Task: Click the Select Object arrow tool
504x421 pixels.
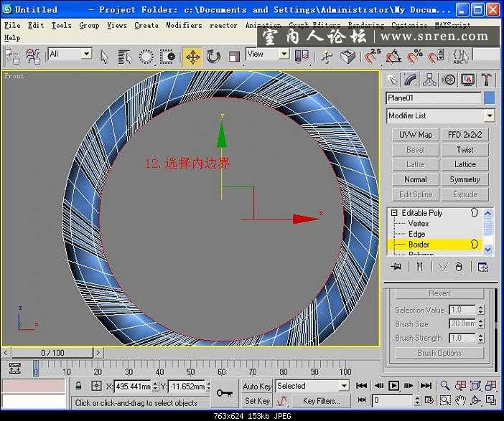Action: pos(104,57)
